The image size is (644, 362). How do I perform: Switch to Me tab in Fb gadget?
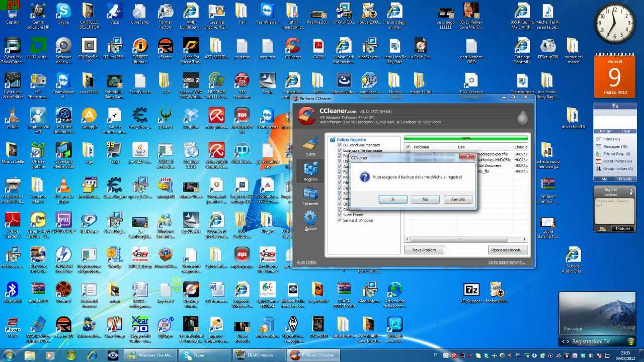(x=604, y=179)
